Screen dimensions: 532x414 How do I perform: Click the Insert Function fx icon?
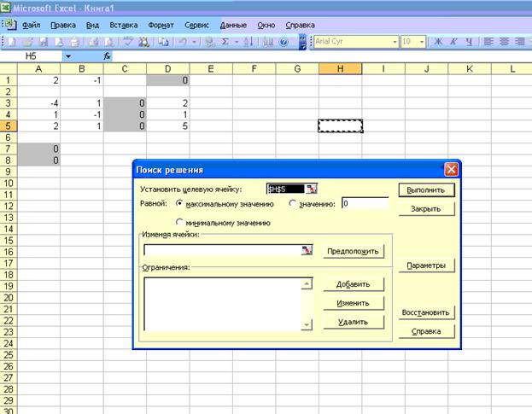point(107,55)
